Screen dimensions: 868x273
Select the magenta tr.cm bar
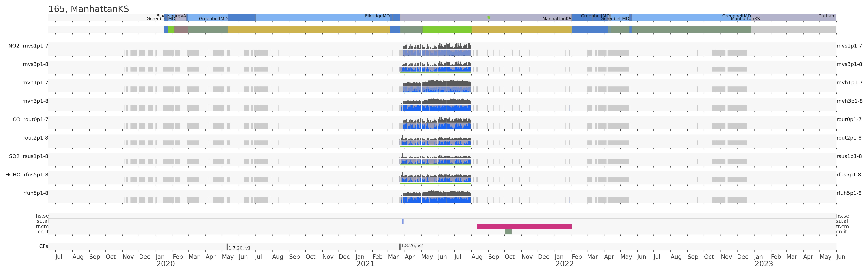click(x=524, y=226)
